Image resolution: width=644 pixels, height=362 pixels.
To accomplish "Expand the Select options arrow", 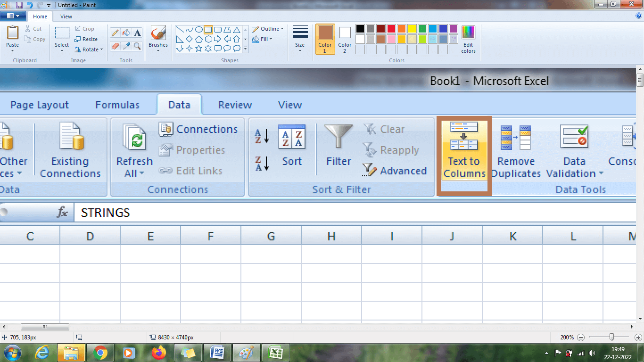I will point(62,50).
